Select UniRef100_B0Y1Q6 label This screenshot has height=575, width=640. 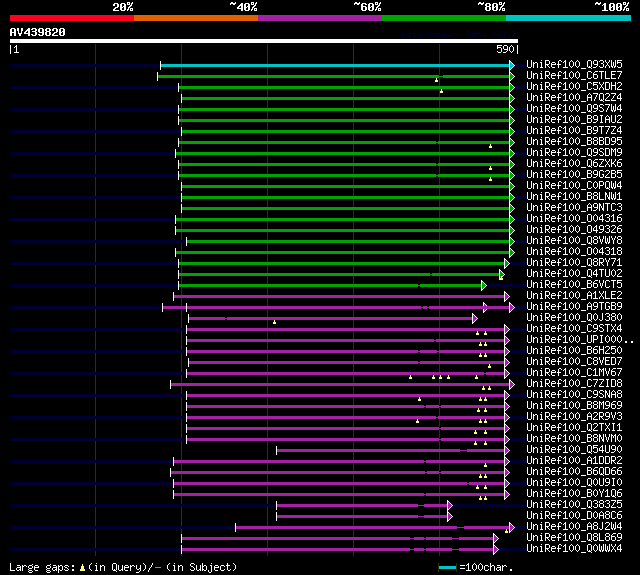click(574, 494)
